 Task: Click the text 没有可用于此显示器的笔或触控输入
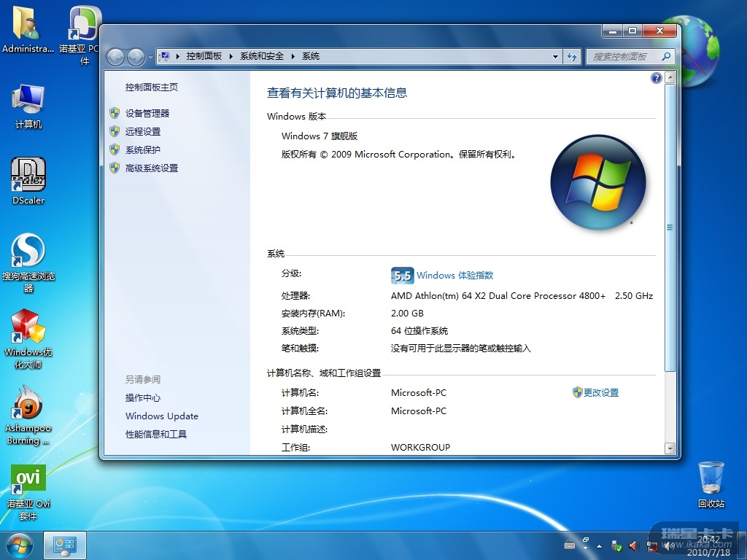pyautogui.click(x=461, y=349)
